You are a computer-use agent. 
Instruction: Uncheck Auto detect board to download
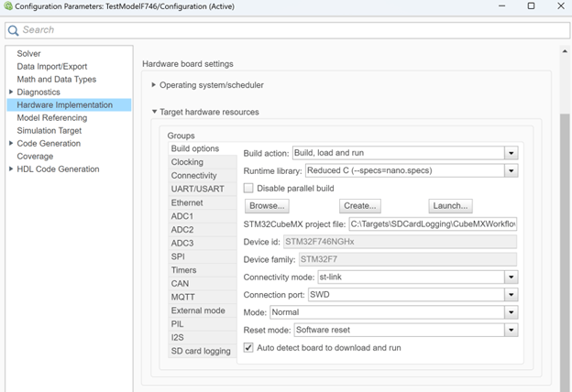coord(248,347)
